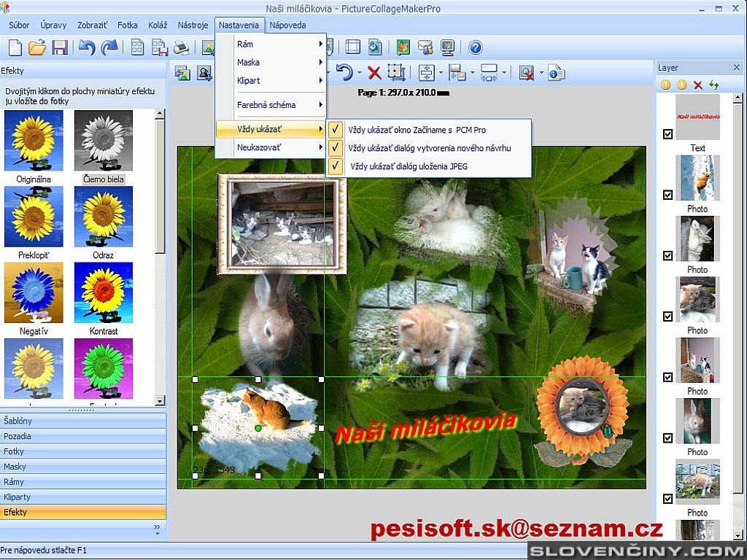Click Layer panel scroll-up arrow
The image size is (747, 560).
tap(738, 98)
